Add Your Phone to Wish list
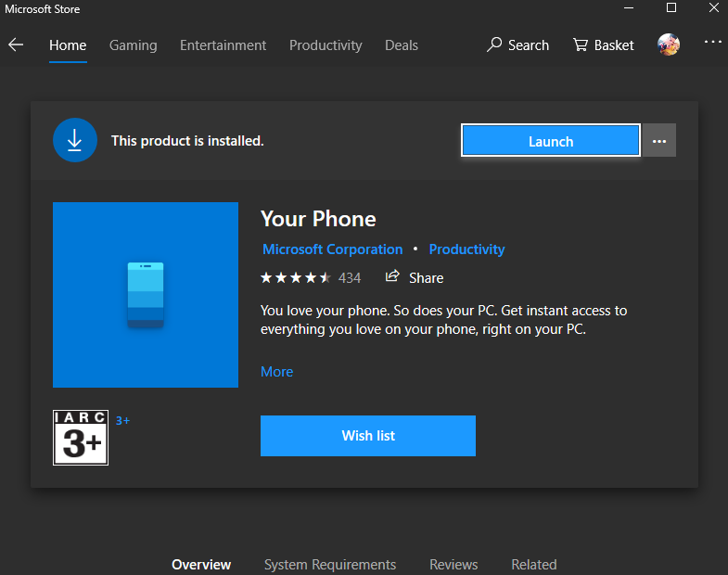This screenshot has width=728, height=575. point(368,436)
